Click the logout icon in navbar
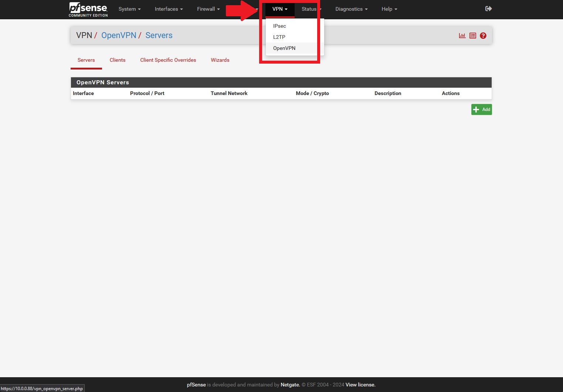This screenshot has width=563, height=392. pyautogui.click(x=488, y=9)
